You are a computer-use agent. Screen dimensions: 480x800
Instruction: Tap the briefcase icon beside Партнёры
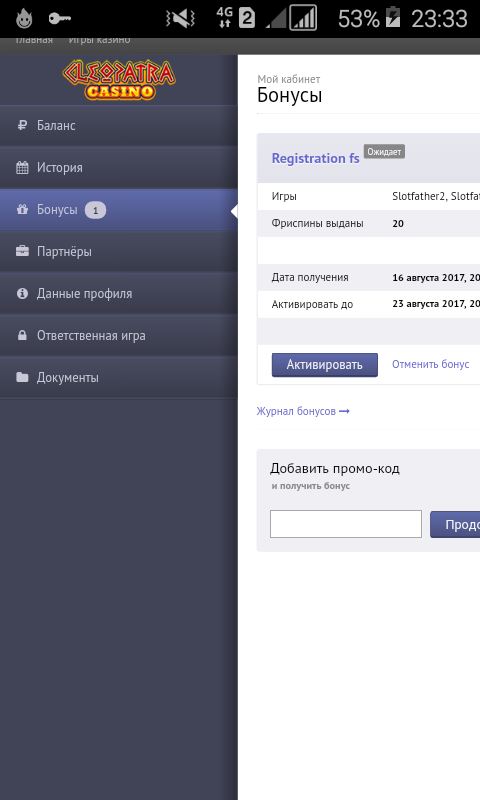tap(22, 251)
